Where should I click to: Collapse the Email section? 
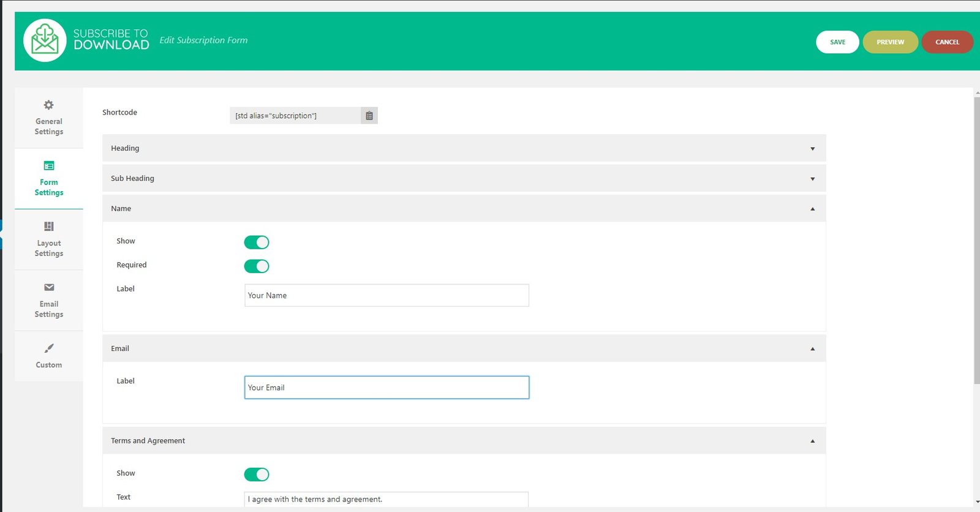(813, 349)
